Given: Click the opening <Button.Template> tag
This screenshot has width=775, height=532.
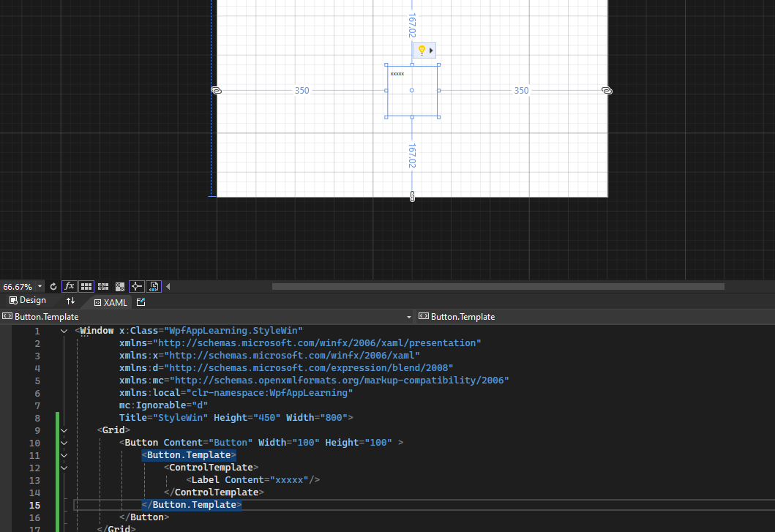Looking at the screenshot, I should (x=189, y=455).
